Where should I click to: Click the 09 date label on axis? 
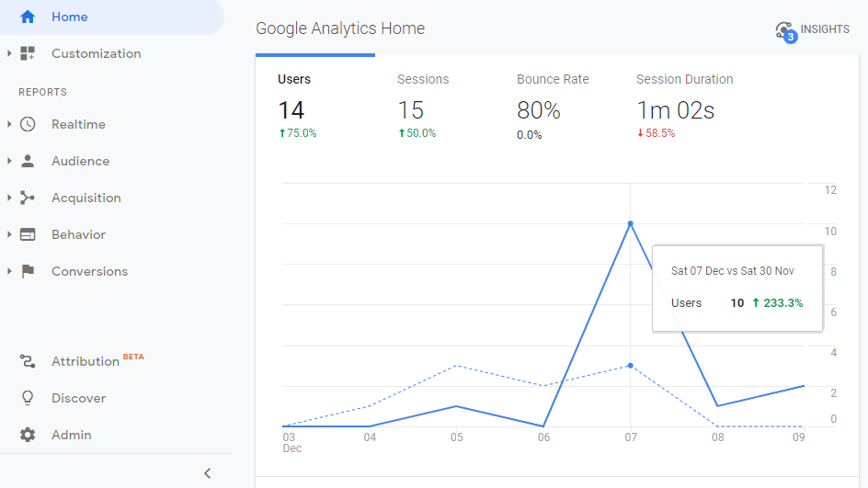click(798, 437)
